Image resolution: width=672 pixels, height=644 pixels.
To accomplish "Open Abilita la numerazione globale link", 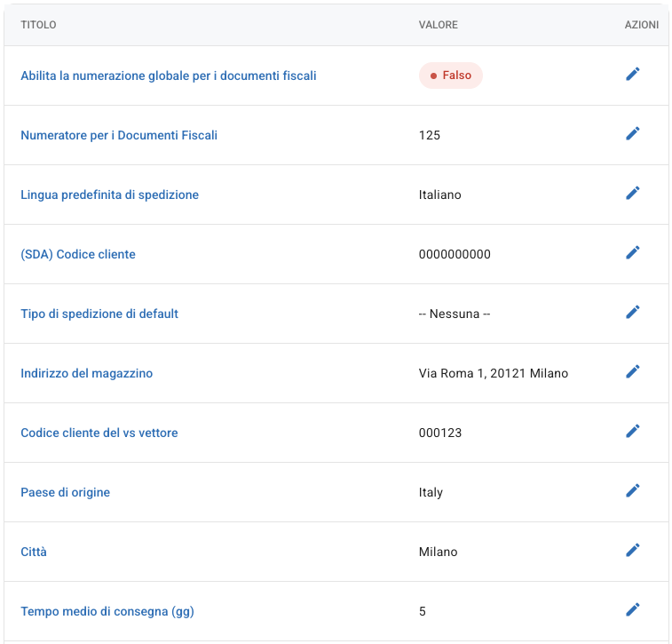I will 169,76.
